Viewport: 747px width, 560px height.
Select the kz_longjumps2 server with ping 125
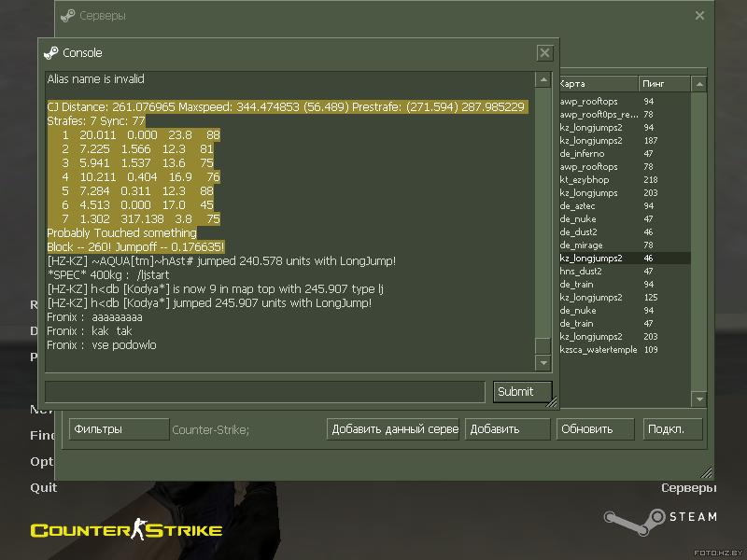(625, 298)
